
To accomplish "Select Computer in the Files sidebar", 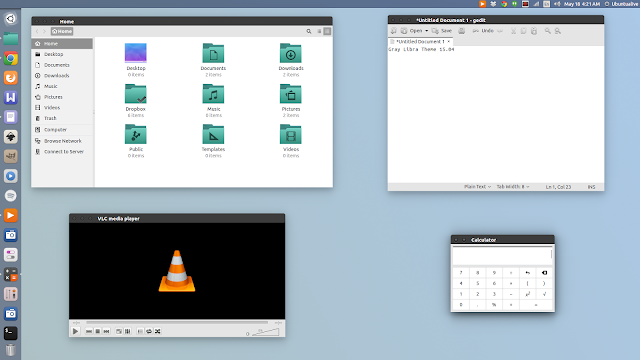I will tap(62, 129).
